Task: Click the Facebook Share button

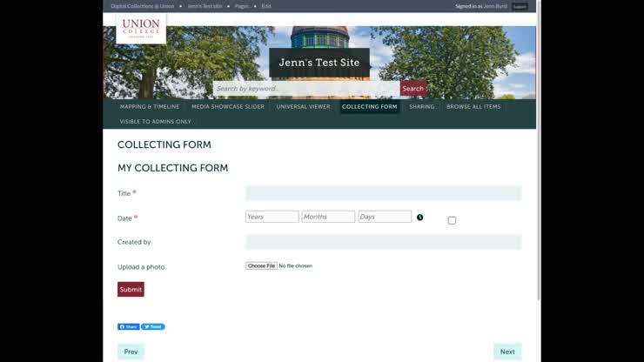Action: [129, 326]
